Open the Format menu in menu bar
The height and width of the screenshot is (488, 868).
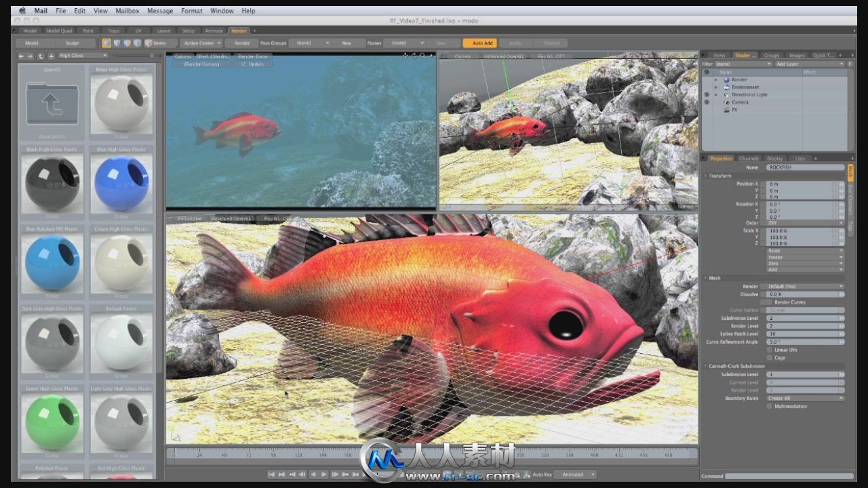[192, 11]
